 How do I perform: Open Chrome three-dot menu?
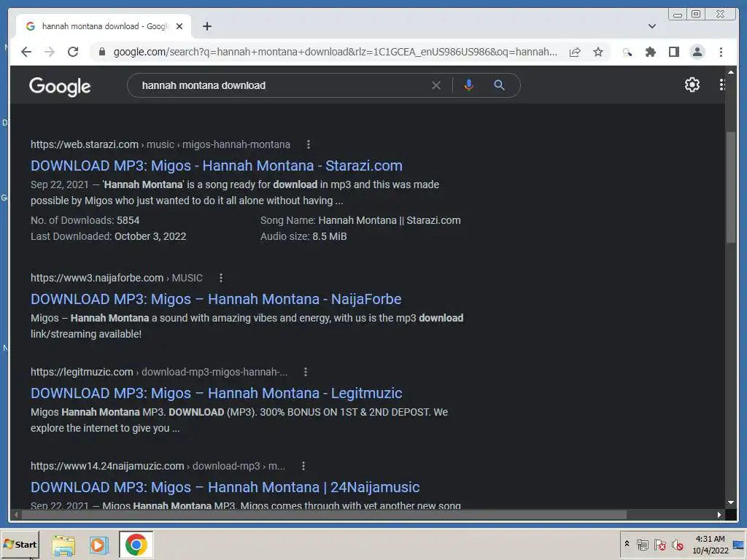pos(721,52)
